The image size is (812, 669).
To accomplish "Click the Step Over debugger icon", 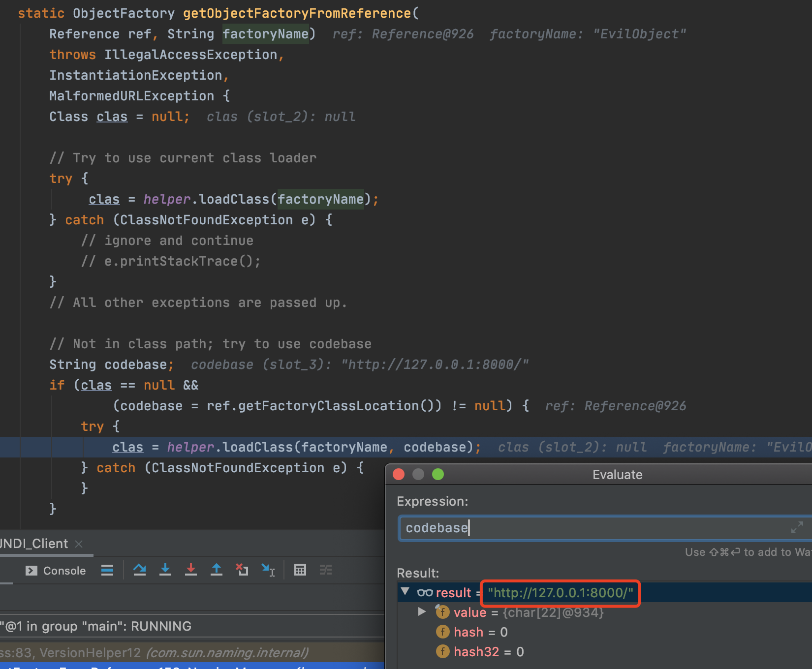I will pyautogui.click(x=140, y=570).
